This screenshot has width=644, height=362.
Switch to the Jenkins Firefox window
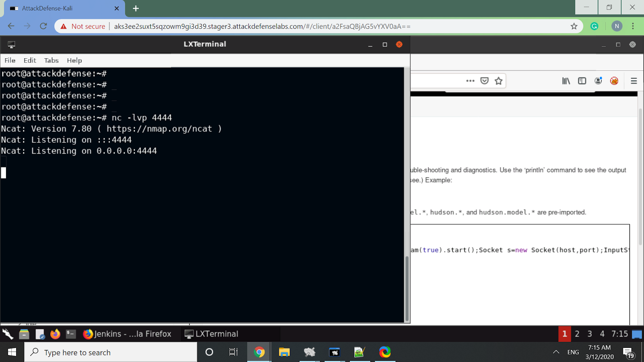[127, 333]
